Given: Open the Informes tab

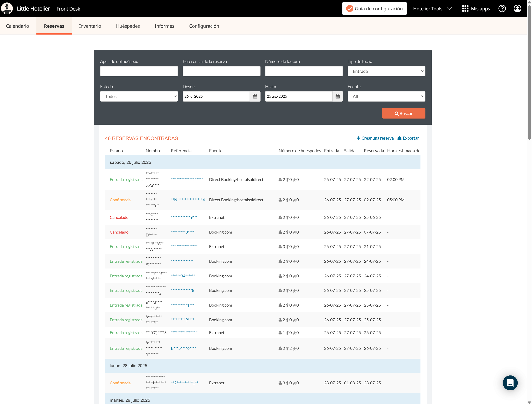Looking at the screenshot, I should [164, 26].
